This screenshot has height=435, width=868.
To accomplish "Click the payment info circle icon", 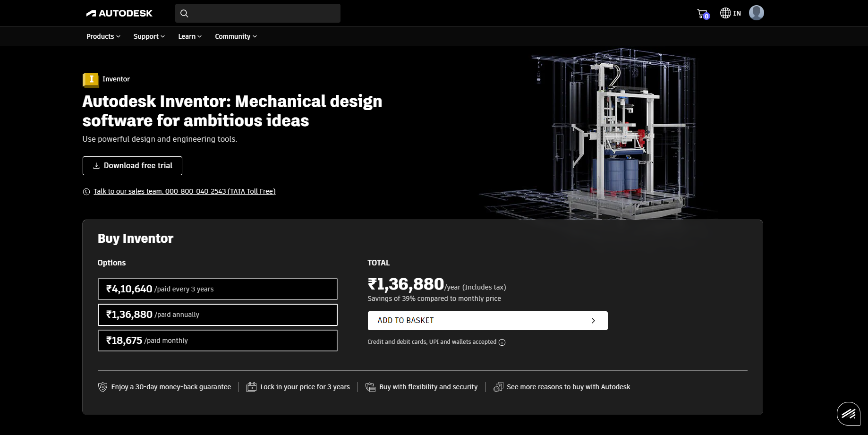I will (502, 342).
